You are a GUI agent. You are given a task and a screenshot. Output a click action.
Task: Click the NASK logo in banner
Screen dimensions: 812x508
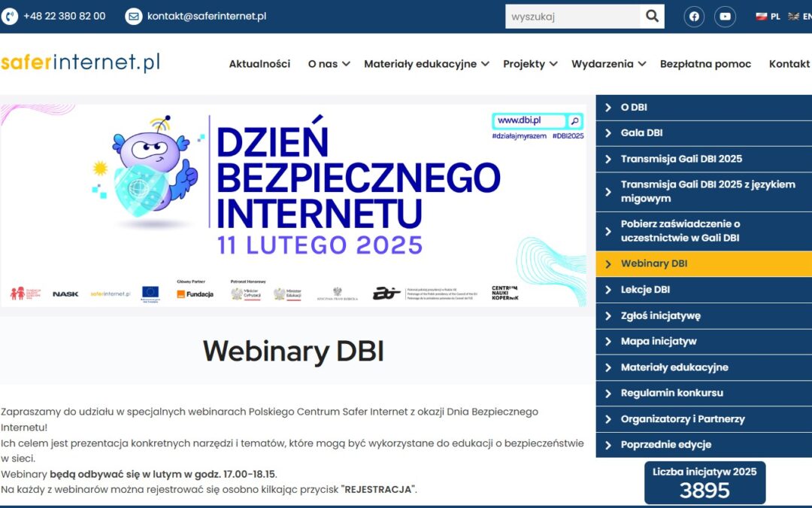tap(65, 294)
